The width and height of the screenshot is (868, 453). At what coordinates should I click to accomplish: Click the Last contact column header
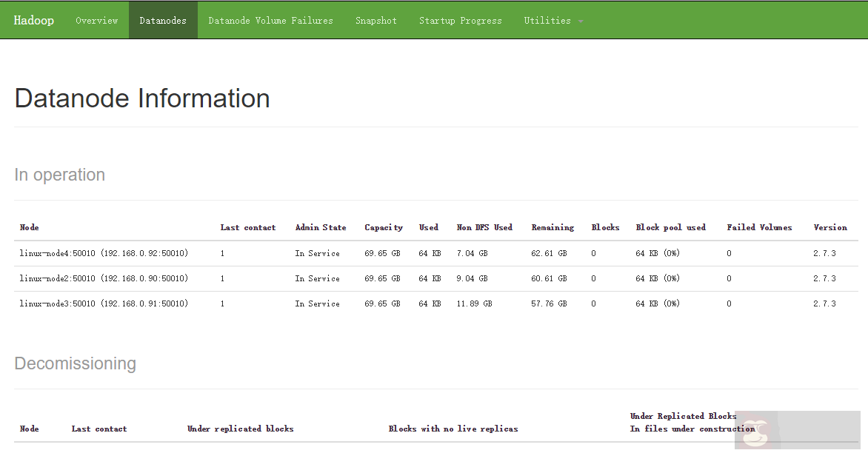pyautogui.click(x=247, y=227)
